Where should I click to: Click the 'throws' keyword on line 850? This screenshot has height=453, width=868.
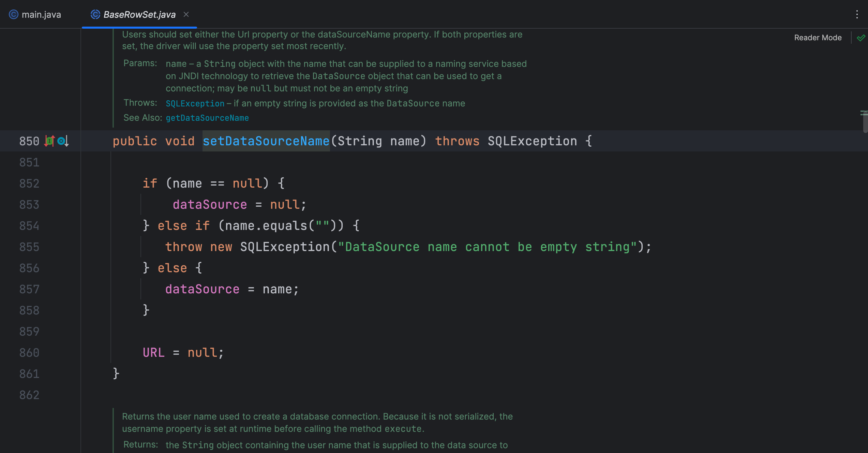coord(457,141)
